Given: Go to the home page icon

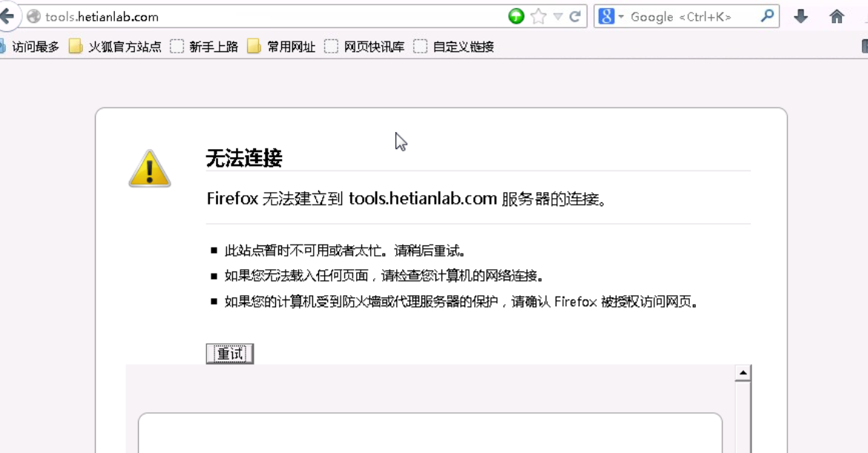Looking at the screenshot, I should tap(836, 16).
